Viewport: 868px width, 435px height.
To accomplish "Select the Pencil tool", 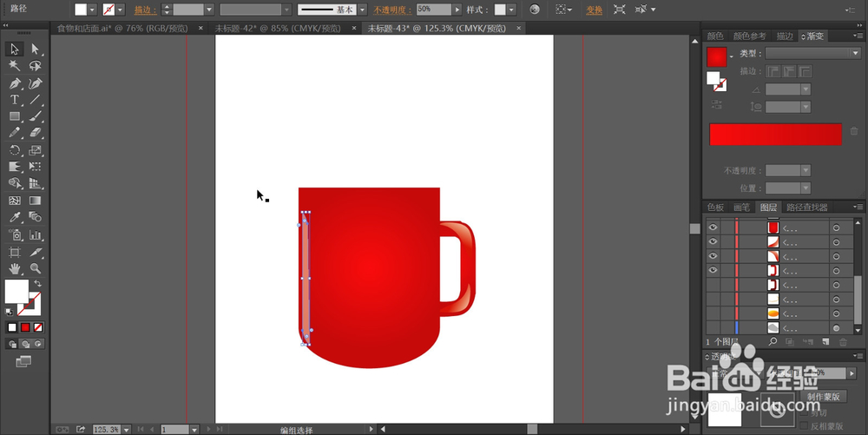I will pos(15,134).
